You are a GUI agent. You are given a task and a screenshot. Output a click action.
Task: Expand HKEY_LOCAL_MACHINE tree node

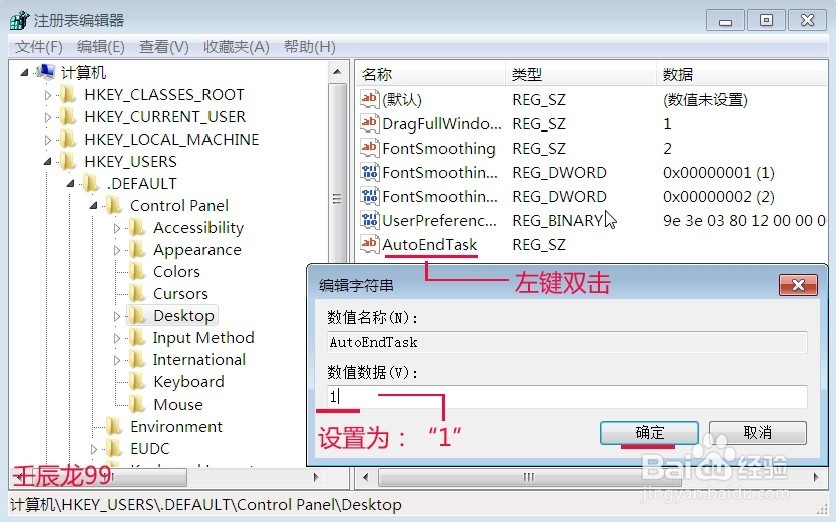point(47,140)
